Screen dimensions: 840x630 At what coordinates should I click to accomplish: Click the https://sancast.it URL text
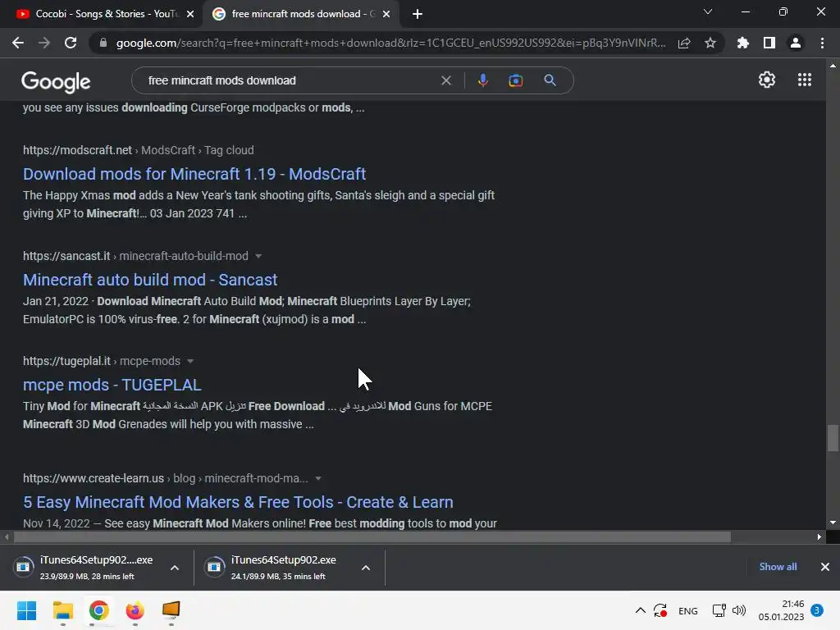point(66,256)
